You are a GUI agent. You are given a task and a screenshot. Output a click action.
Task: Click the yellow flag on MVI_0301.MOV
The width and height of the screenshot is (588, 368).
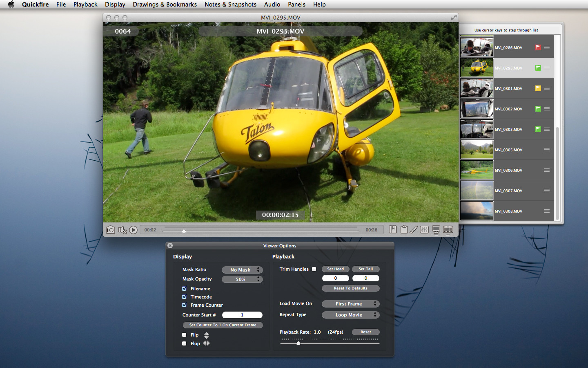538,88
